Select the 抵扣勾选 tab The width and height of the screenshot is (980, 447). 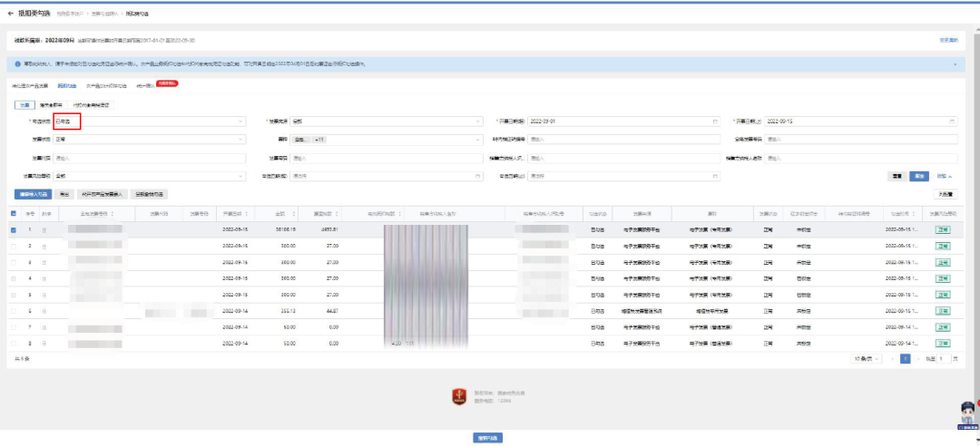[x=67, y=84]
